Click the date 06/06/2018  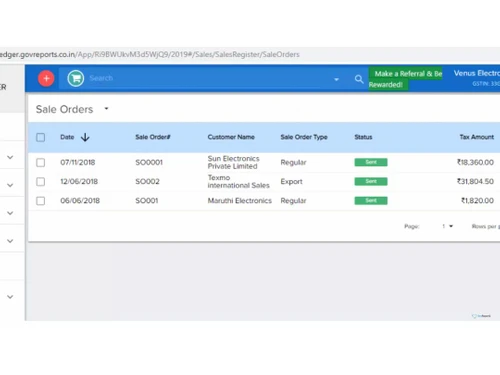(x=80, y=201)
